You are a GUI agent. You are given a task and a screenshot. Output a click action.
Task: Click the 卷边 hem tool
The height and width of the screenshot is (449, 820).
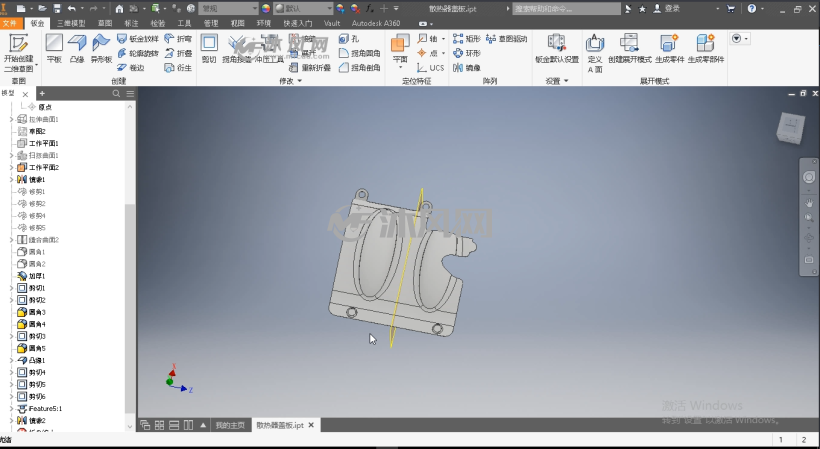point(131,67)
